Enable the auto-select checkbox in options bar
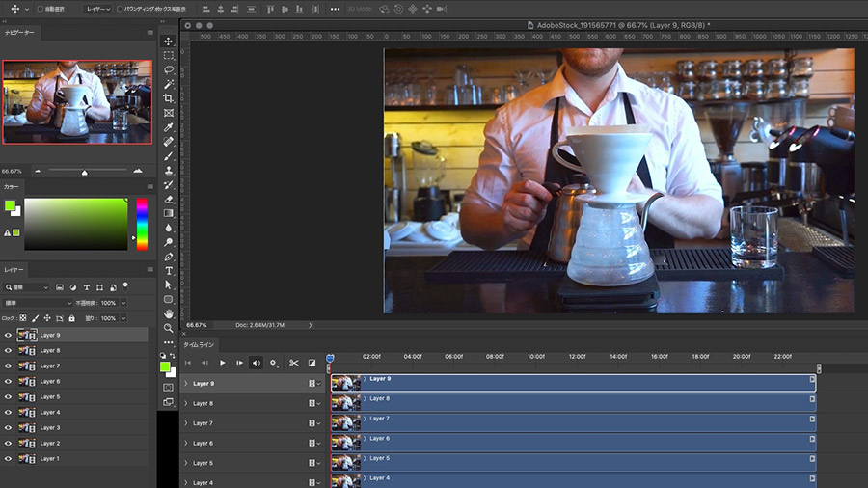The height and width of the screenshot is (488, 868). [x=41, y=9]
